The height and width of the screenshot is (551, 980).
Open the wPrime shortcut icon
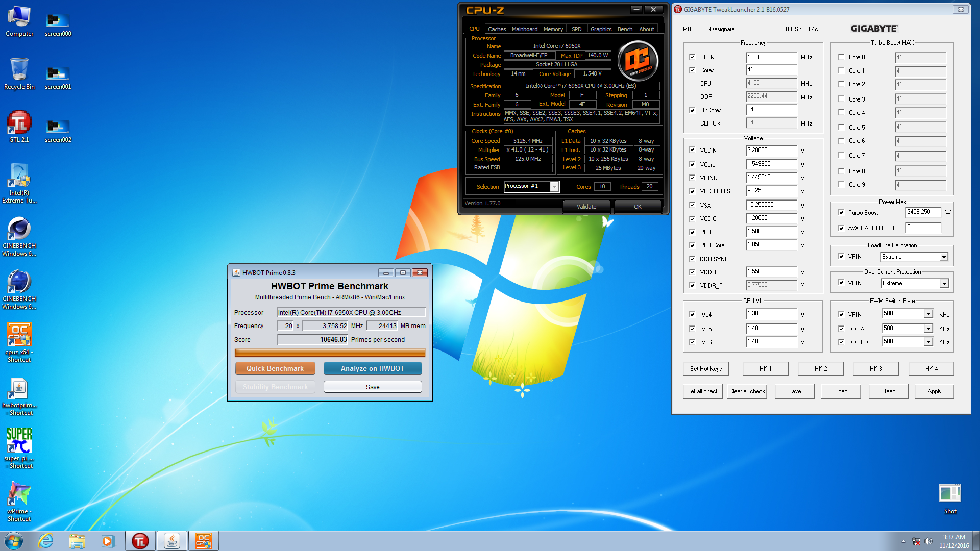[19, 502]
